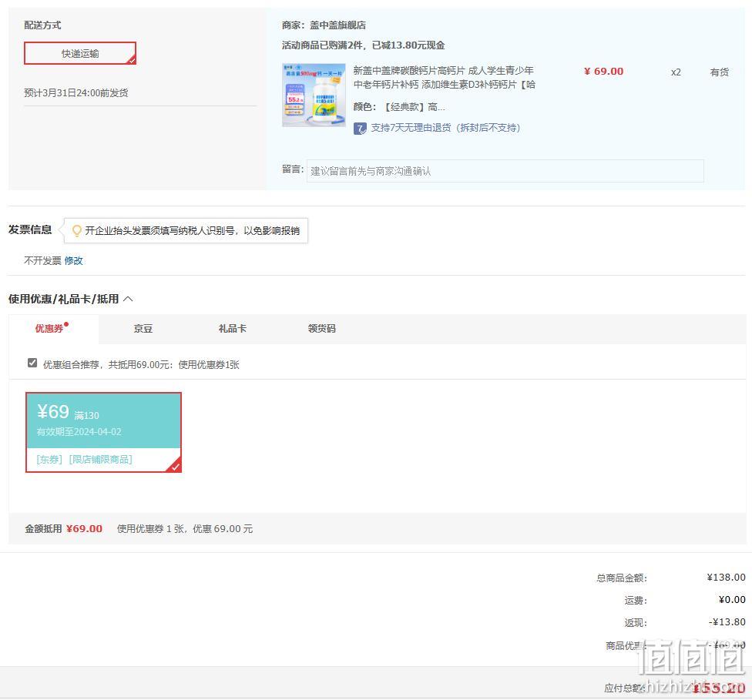752x700 pixels.
Task: Click the x2 quantity text
Action: (676, 72)
